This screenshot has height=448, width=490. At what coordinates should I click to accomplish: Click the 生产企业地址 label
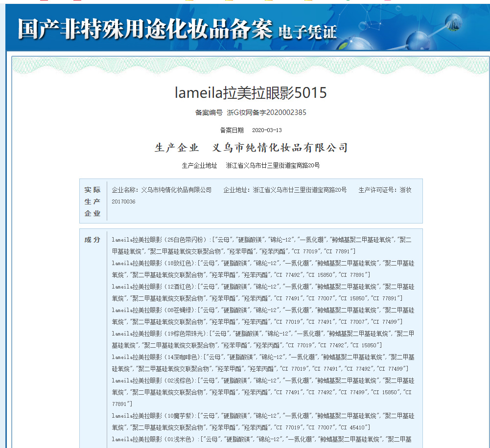[x=199, y=165]
